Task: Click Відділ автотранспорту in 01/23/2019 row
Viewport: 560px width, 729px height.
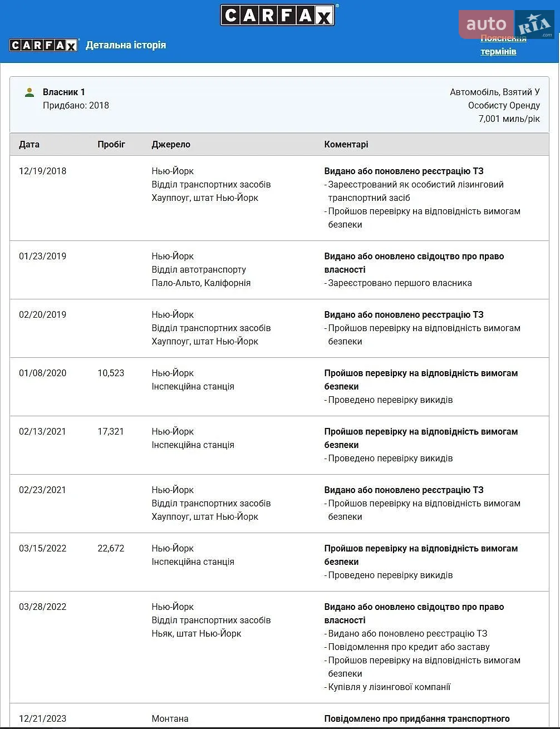Action: [x=199, y=270]
